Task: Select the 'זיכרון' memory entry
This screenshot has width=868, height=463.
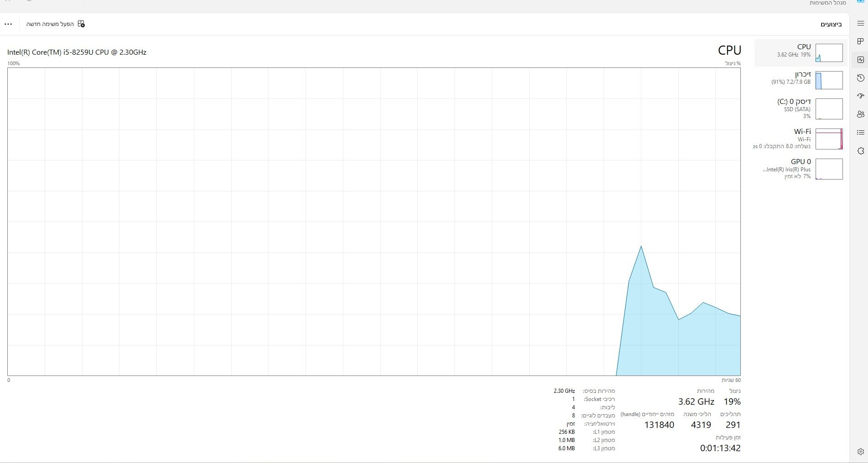Action: [801, 80]
